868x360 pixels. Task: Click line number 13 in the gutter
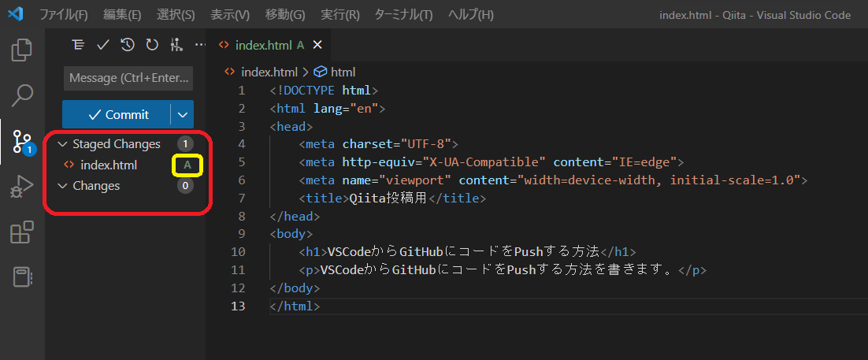pos(238,306)
